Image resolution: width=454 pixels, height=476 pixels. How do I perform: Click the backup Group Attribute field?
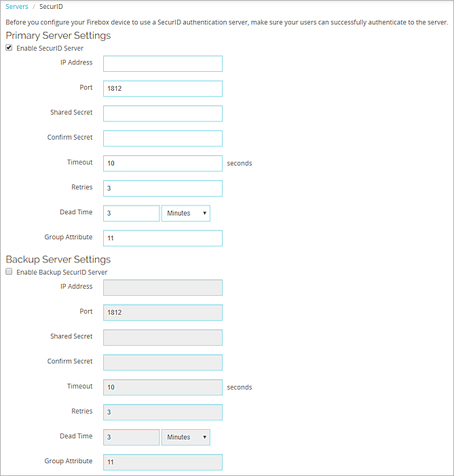point(163,462)
